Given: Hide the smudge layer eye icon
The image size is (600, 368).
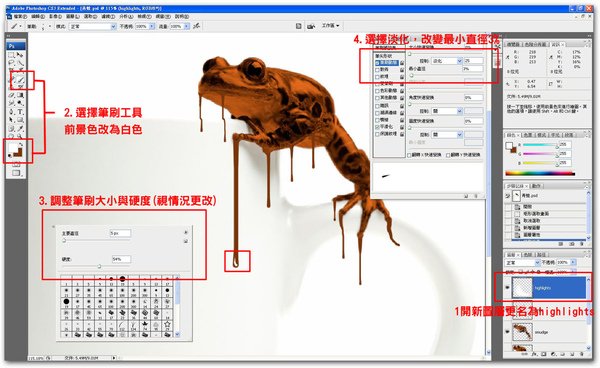Looking at the screenshot, I should coord(508,332).
